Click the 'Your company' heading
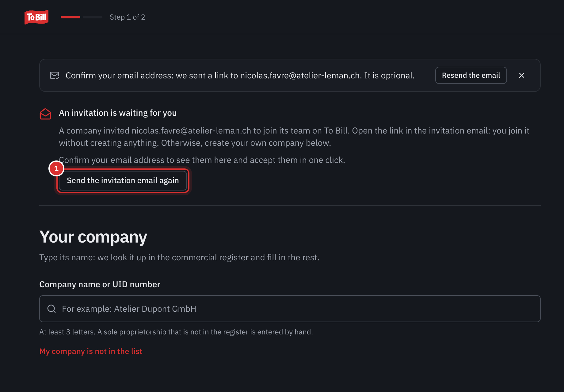 [93, 237]
